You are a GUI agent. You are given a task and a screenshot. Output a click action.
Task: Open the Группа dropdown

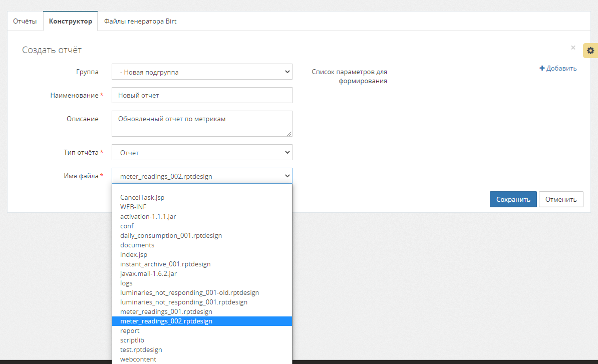point(202,72)
